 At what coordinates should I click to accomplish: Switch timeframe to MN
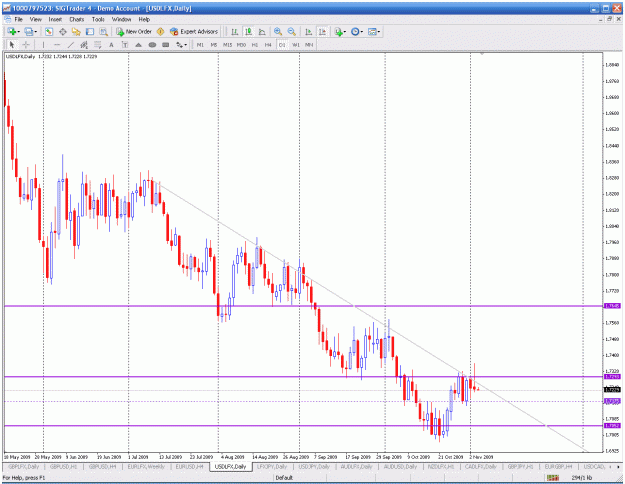[x=309, y=45]
